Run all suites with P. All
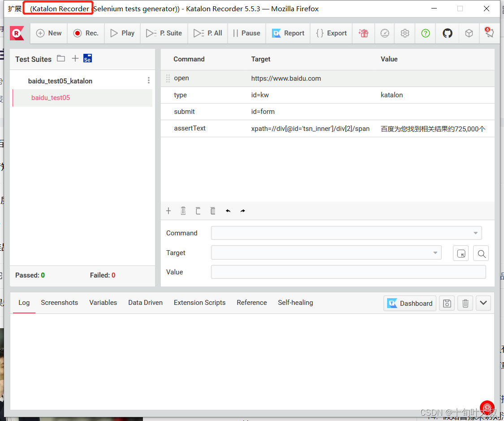The width and height of the screenshot is (504, 421). 208,33
